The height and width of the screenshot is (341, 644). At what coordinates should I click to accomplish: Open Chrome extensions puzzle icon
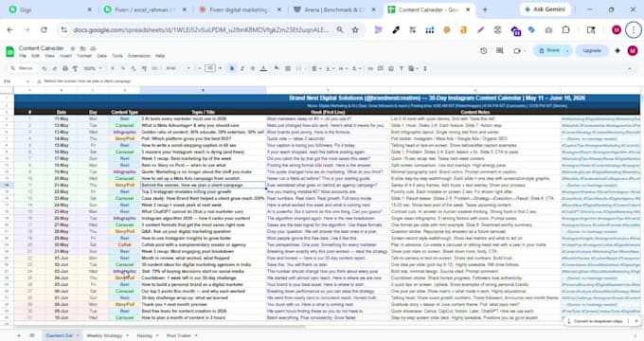coord(566,29)
